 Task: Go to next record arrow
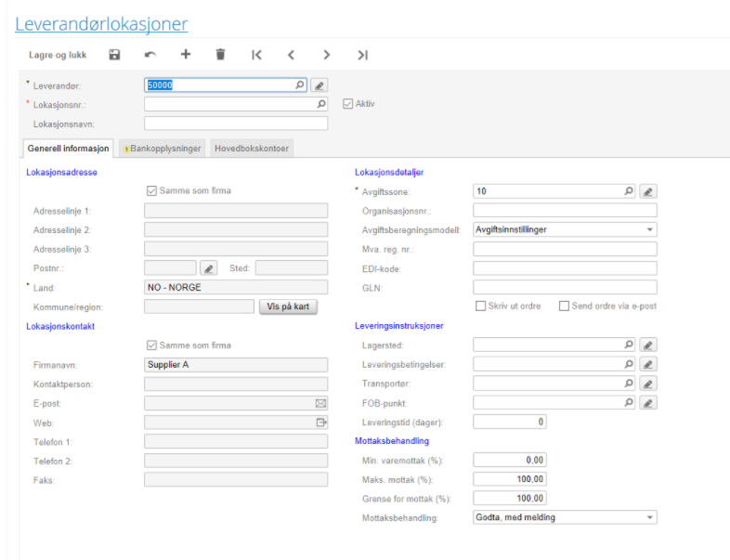click(x=327, y=55)
